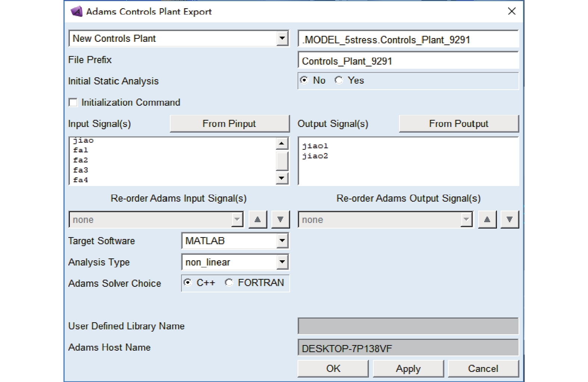Select 'jiao1' in Output Signal list
Viewport: 588px width, 382px height.
pyautogui.click(x=315, y=146)
